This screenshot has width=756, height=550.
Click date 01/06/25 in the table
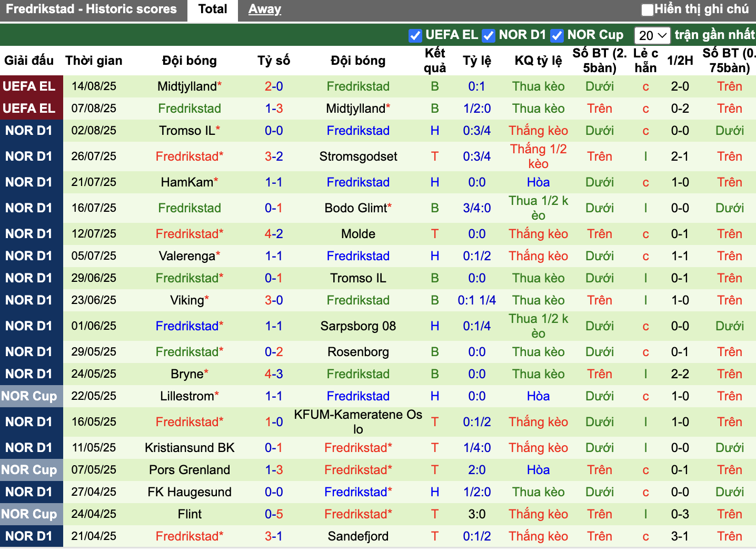(x=94, y=326)
